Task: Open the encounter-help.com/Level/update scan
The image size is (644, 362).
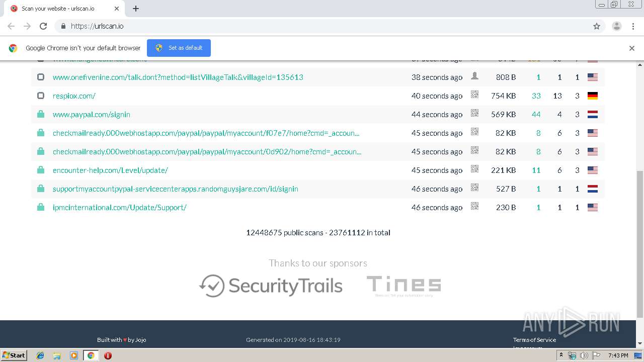Action: click(x=110, y=170)
